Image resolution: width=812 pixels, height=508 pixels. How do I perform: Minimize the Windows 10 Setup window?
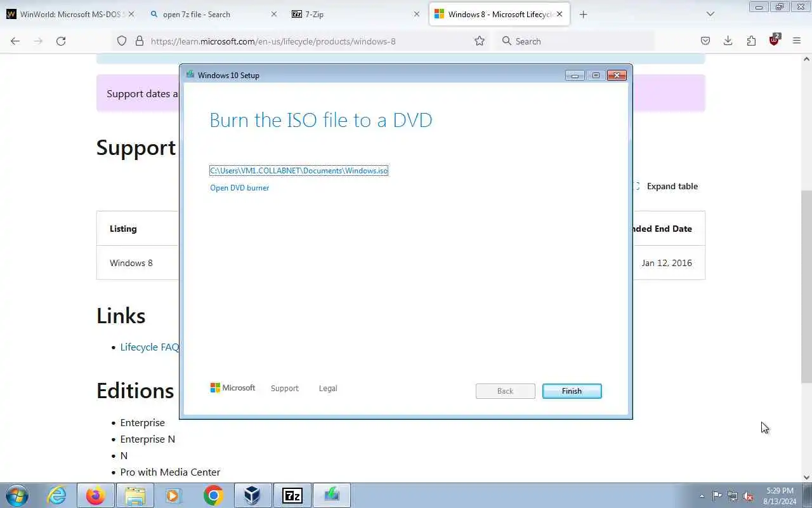point(575,75)
